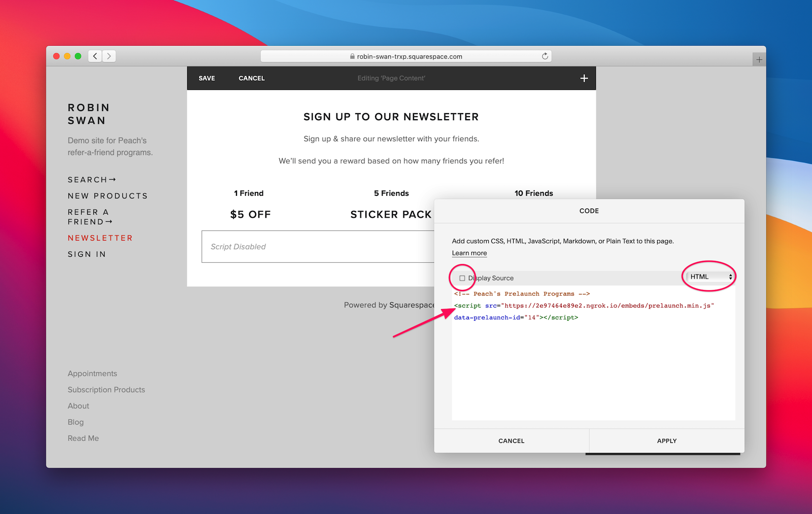Visit the About page link
This screenshot has height=514, width=812.
[78, 406]
